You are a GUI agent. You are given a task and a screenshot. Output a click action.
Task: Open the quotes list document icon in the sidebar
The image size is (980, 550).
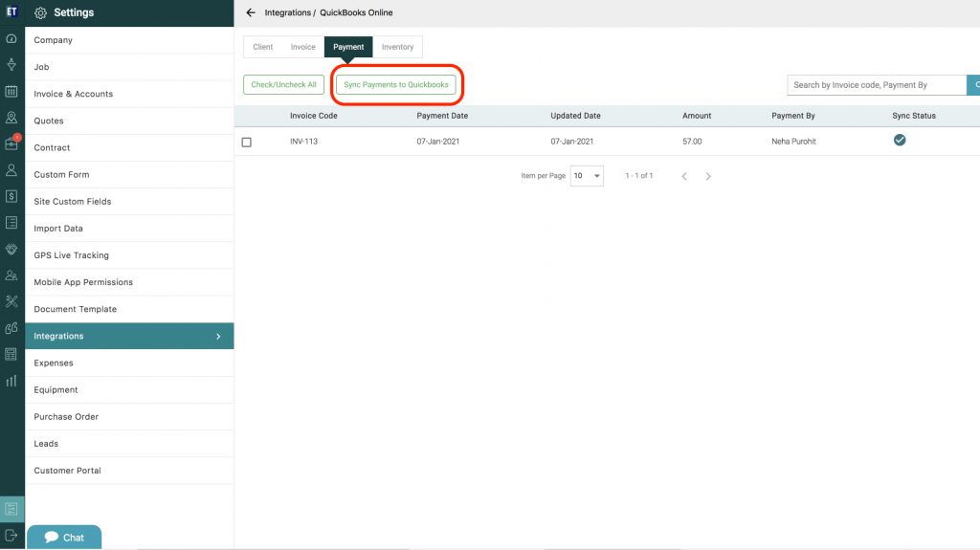(x=11, y=223)
